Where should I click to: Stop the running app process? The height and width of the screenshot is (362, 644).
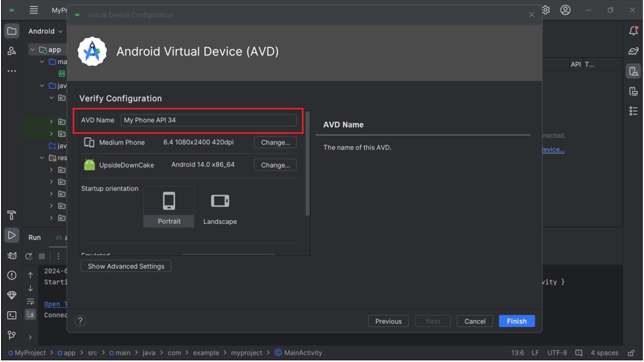42,256
